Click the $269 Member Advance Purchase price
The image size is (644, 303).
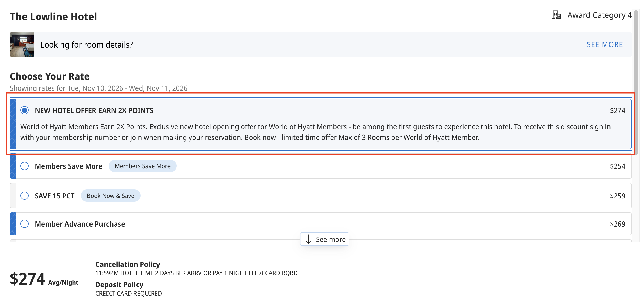click(617, 224)
